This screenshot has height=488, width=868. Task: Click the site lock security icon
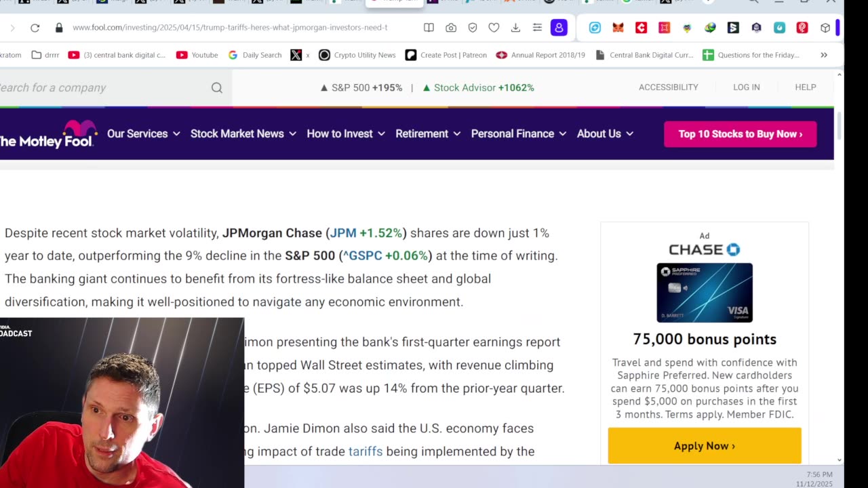(x=59, y=28)
